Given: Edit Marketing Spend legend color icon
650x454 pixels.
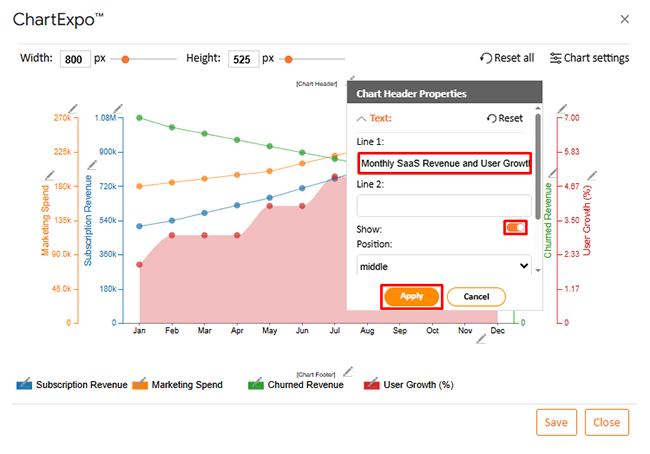Looking at the screenshot, I should 140,384.
